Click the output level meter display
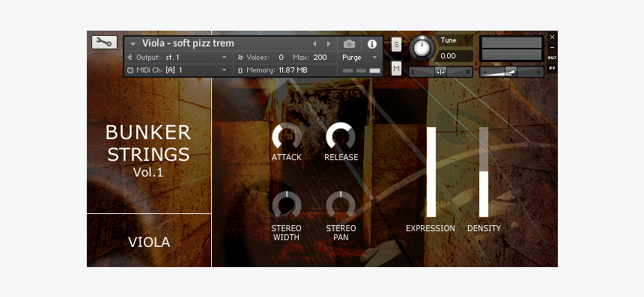Screen dimensions: 644x297 pyautogui.click(x=511, y=49)
